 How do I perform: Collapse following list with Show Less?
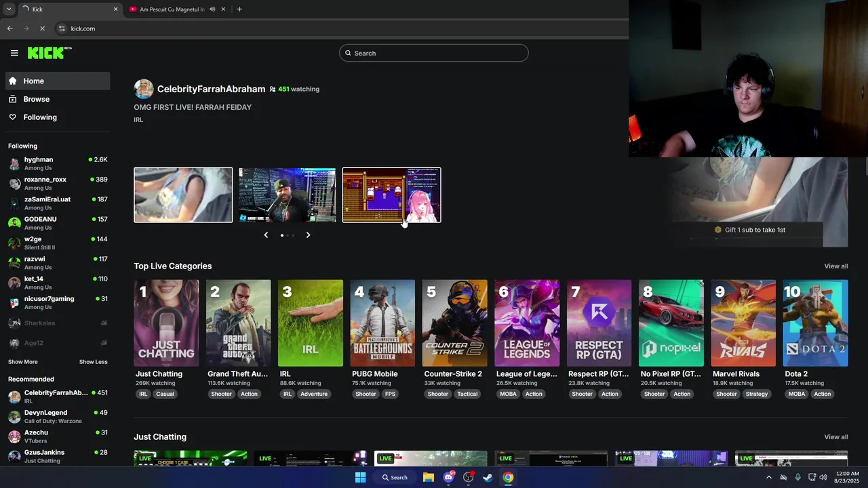(93, 362)
